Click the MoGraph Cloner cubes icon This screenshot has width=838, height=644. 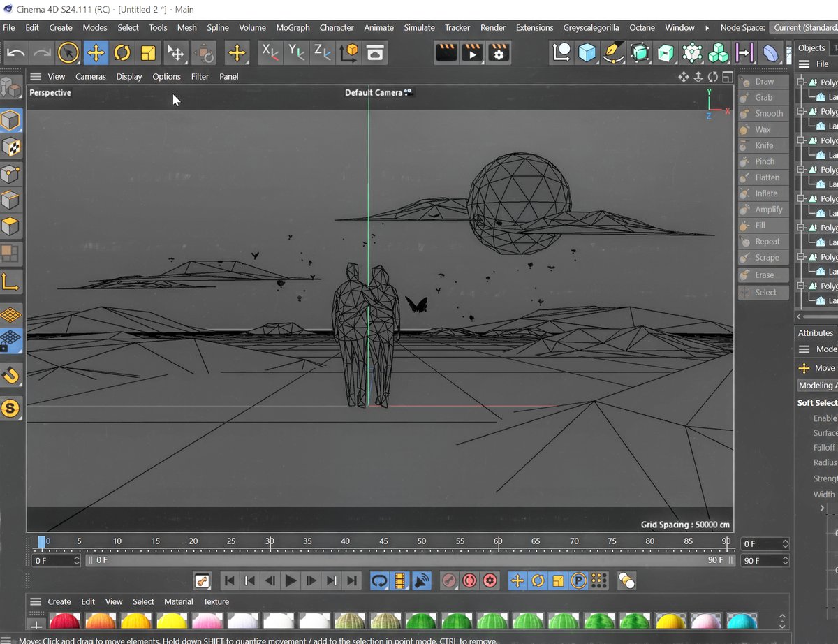718,53
